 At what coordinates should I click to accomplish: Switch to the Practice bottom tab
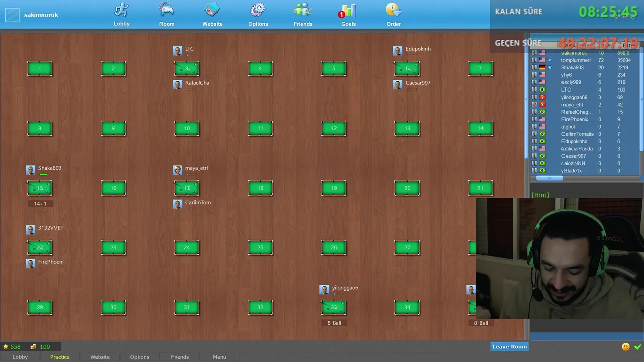pos(60,357)
